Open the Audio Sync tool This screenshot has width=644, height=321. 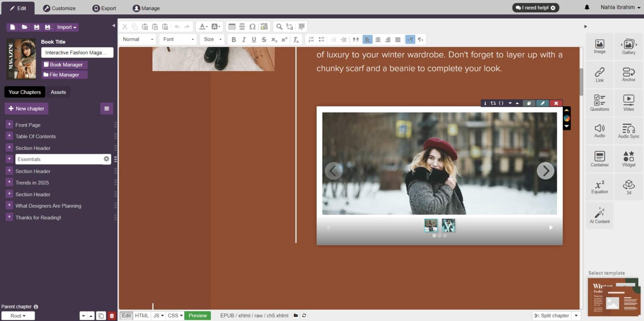(x=628, y=130)
